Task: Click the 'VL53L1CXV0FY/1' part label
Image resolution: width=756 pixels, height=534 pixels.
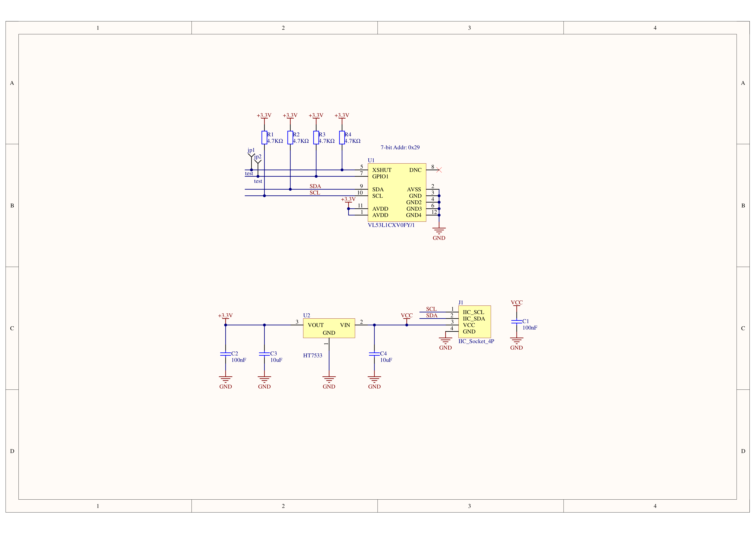Action: click(x=391, y=225)
